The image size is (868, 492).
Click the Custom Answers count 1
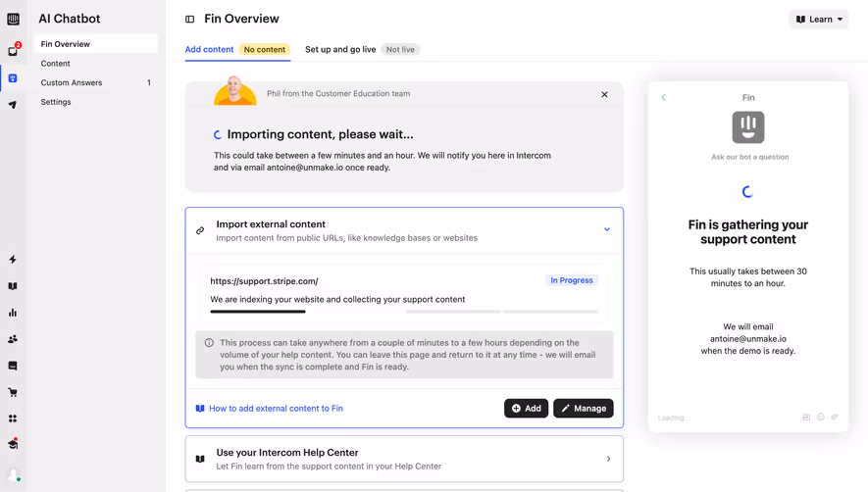click(x=148, y=82)
